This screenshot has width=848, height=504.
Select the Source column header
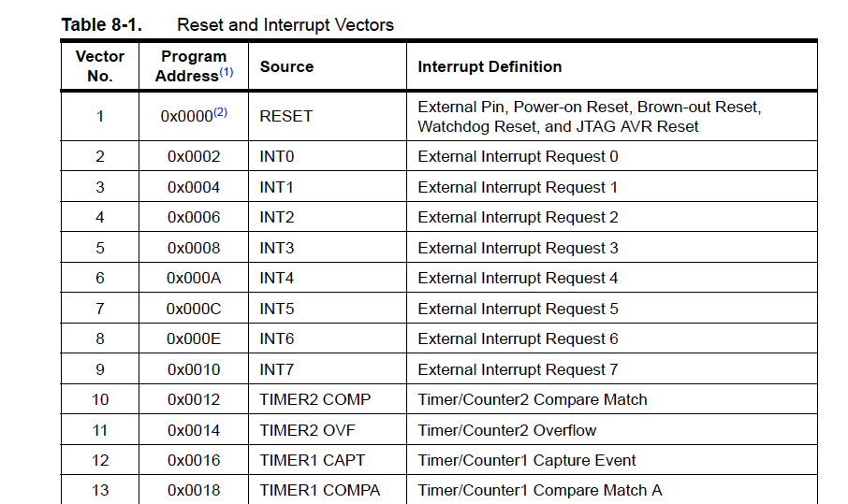[286, 67]
